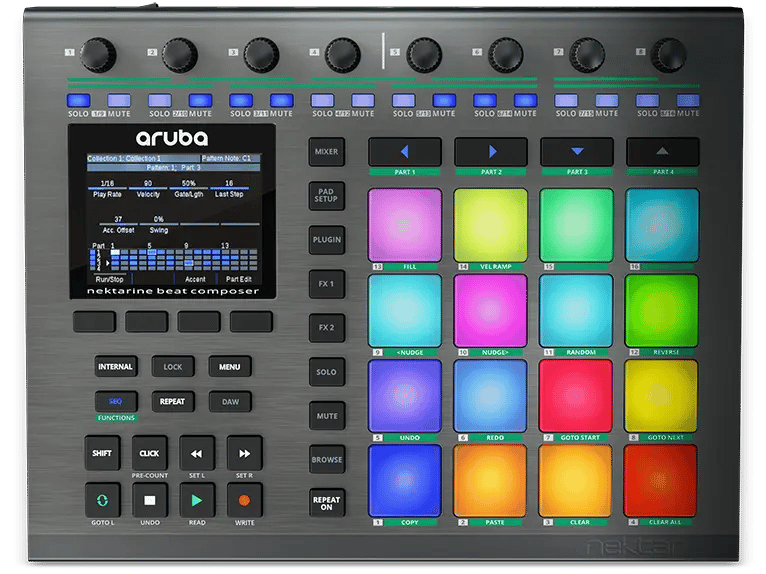Stop playback with the white square button
This screenshot has height=574, width=766.
[150, 500]
